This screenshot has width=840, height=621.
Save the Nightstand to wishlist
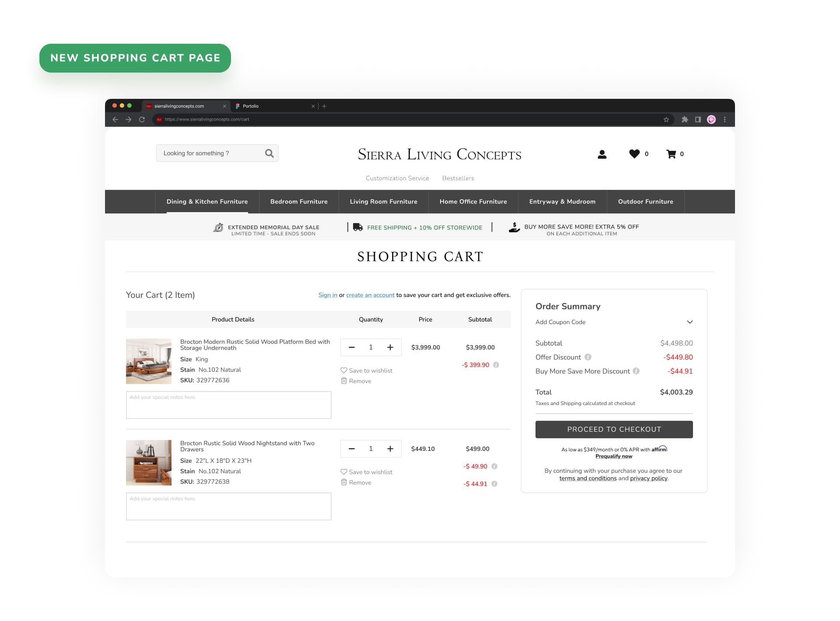(367, 472)
